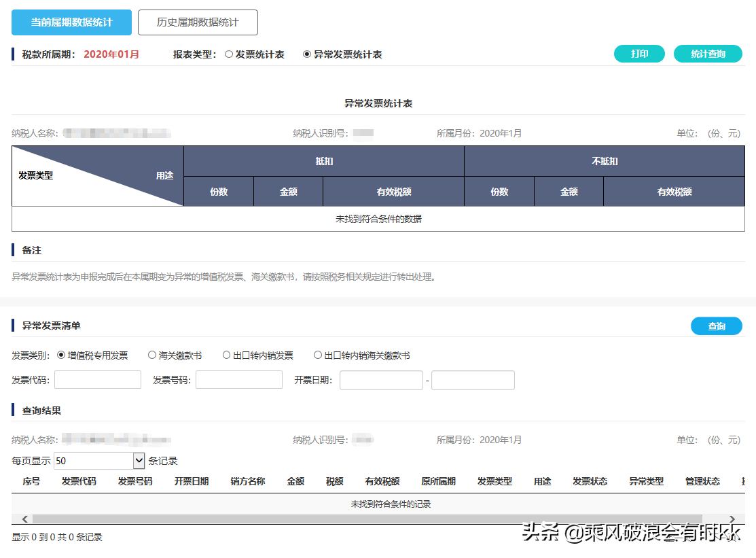Click the 打印 button
The height and width of the screenshot is (558, 756).
pos(638,53)
